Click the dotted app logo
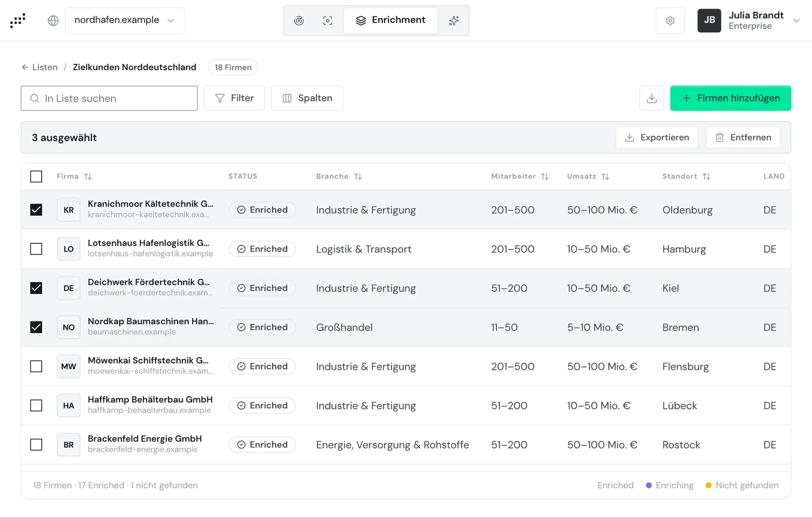The height and width of the screenshot is (517, 812). coord(18,20)
